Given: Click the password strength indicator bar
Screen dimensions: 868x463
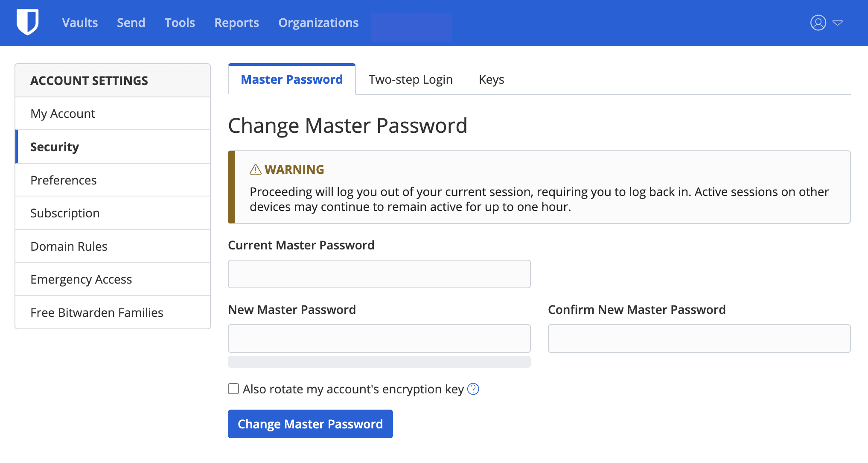Looking at the screenshot, I should [379, 363].
